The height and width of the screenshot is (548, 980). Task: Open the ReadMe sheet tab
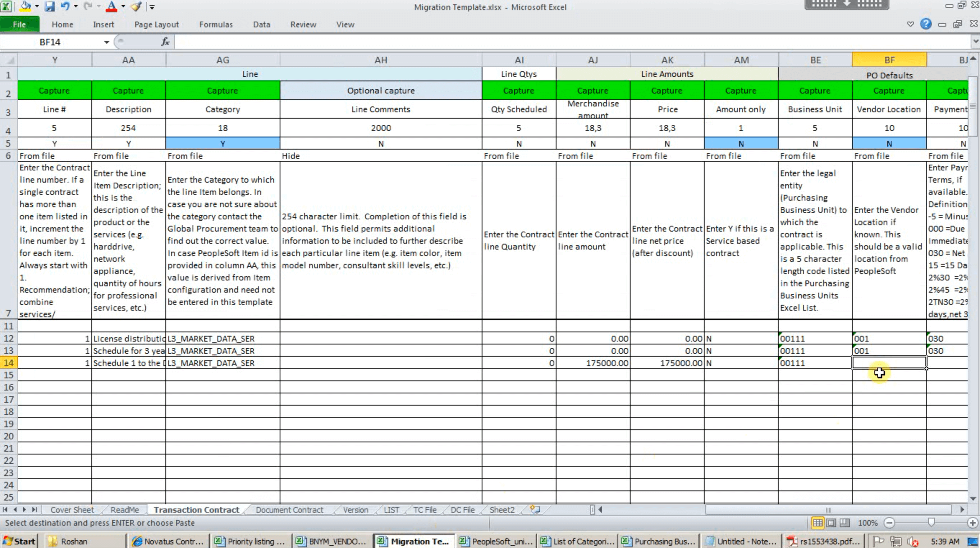(124, 510)
